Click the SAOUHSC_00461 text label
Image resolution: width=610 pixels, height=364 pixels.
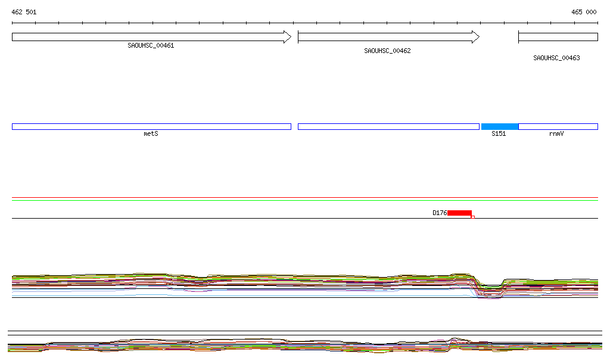[151, 45]
